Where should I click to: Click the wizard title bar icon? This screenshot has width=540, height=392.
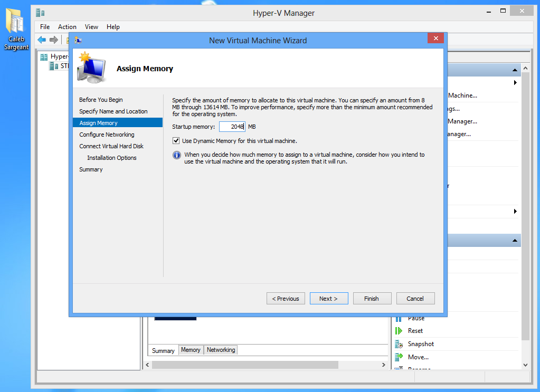(78, 41)
